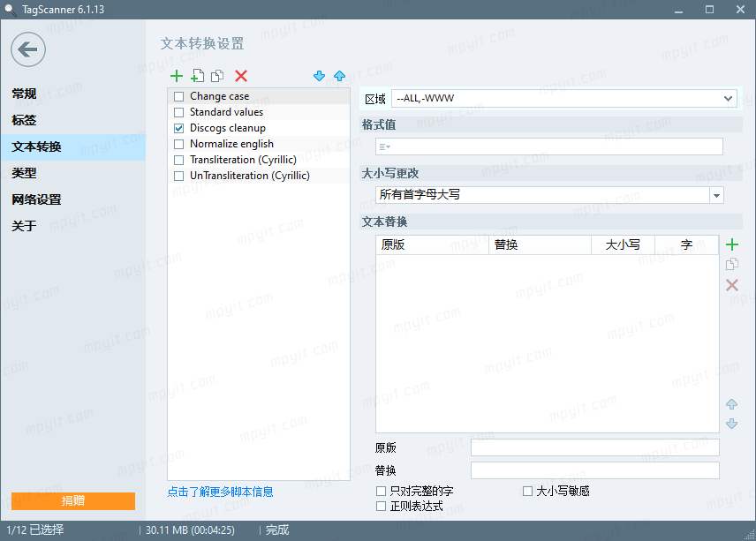The image size is (756, 541).
Task: Enable the Change case script checkbox
Action: click(x=179, y=96)
